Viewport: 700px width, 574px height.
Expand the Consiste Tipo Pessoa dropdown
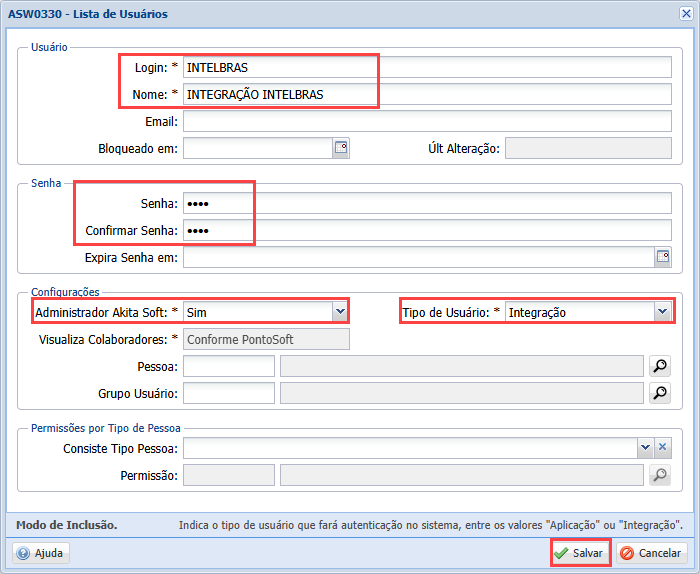(x=645, y=447)
